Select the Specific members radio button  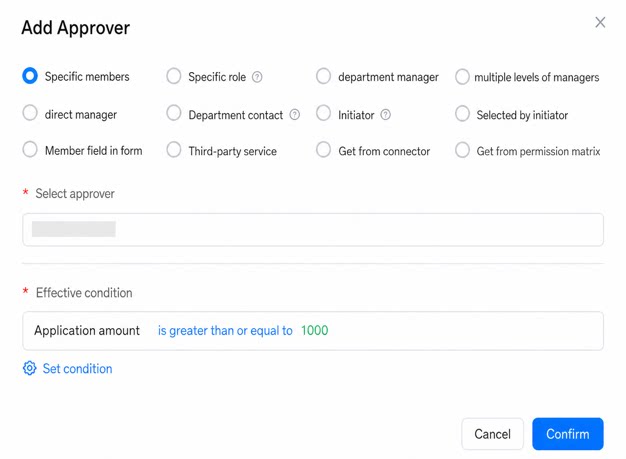[30, 76]
